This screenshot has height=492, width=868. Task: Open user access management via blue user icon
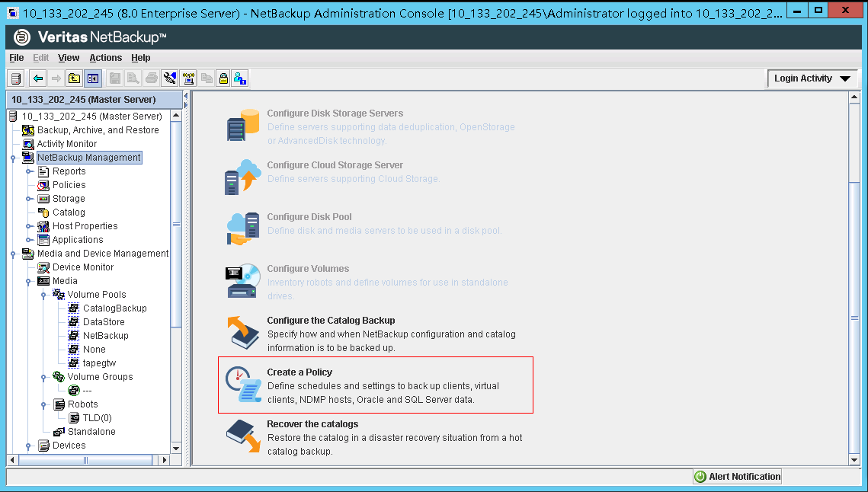(x=241, y=78)
